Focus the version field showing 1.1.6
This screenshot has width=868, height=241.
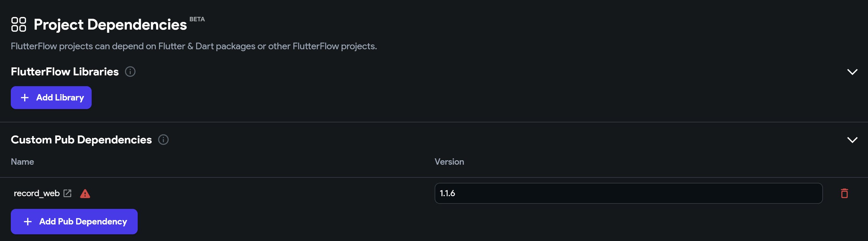[628, 193]
